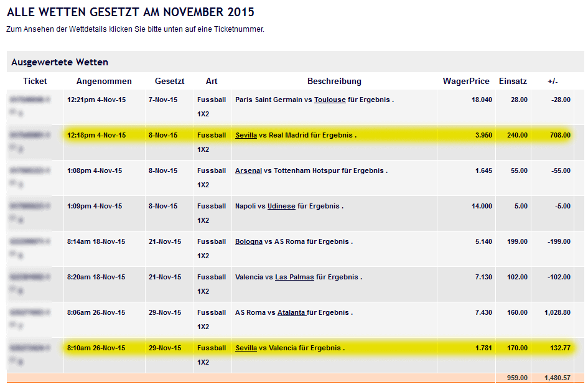Image resolution: width=588 pixels, height=387 pixels.
Task: Open blurred ticket number for Napoli vs Udinese
Action: [30, 206]
